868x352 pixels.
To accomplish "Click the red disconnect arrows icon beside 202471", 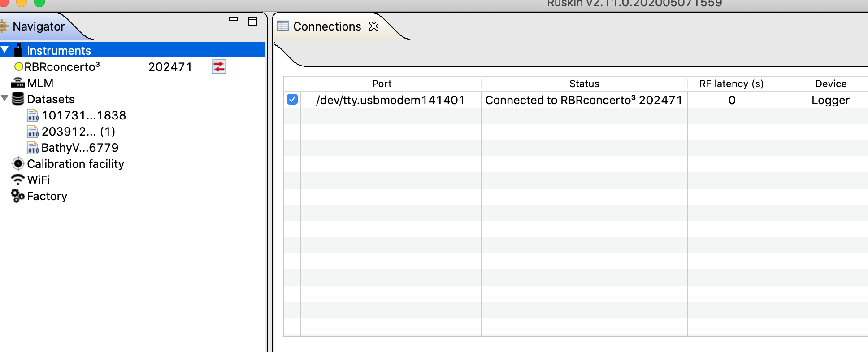I will pyautogui.click(x=219, y=67).
